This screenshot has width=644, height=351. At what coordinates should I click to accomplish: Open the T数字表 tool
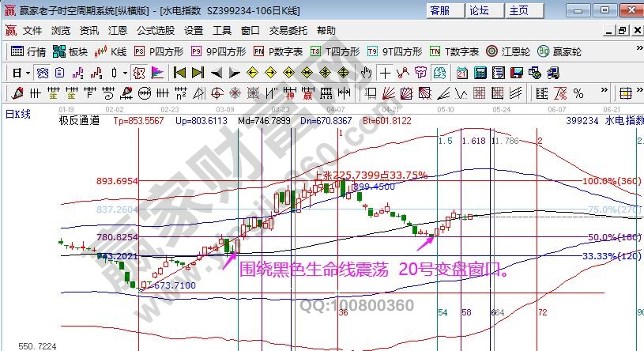[454, 51]
